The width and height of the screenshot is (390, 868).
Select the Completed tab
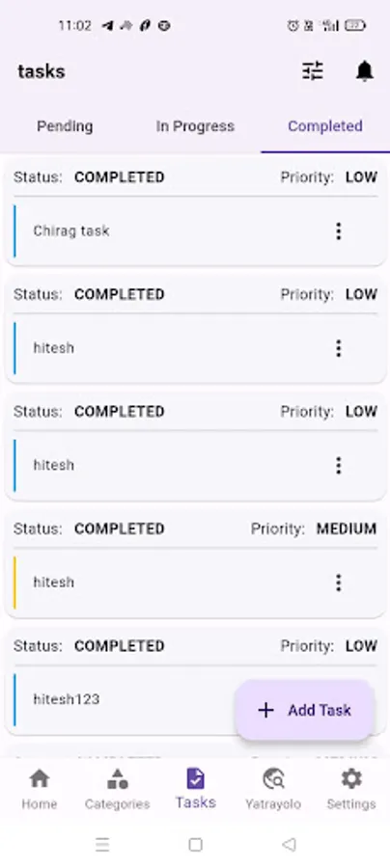point(325,126)
